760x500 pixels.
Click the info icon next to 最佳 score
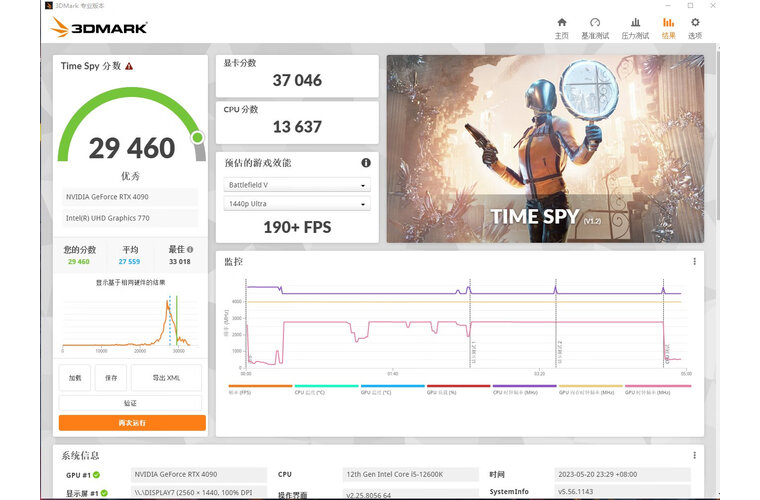pos(190,250)
